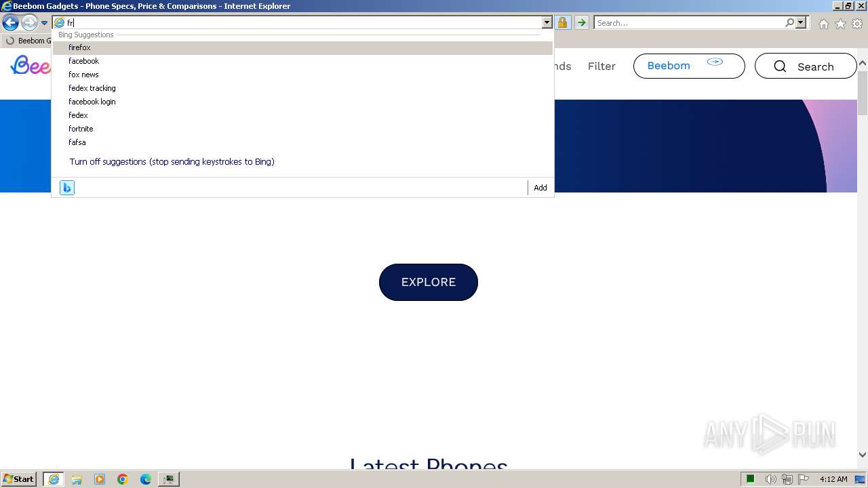Image resolution: width=868 pixels, height=488 pixels.
Task: Click the volume speaker tray icon
Action: tap(770, 479)
